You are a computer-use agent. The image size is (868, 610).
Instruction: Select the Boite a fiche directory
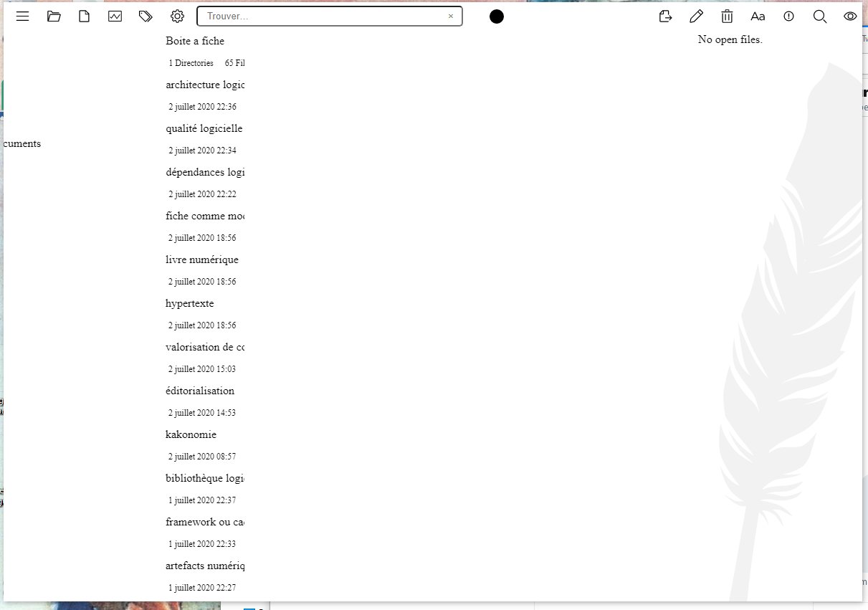click(x=195, y=41)
